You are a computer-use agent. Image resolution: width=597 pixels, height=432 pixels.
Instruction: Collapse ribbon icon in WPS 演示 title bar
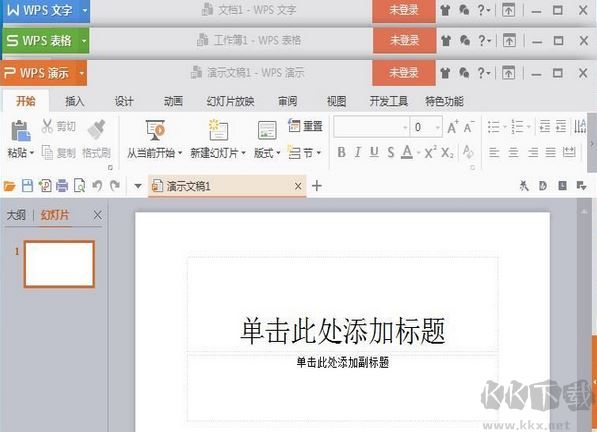509,73
